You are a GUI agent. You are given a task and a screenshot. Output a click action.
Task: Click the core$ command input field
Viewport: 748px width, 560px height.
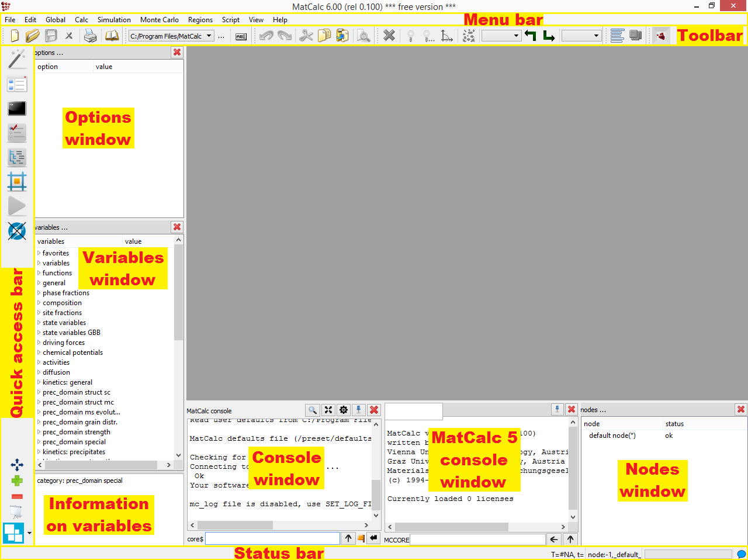[x=272, y=538]
